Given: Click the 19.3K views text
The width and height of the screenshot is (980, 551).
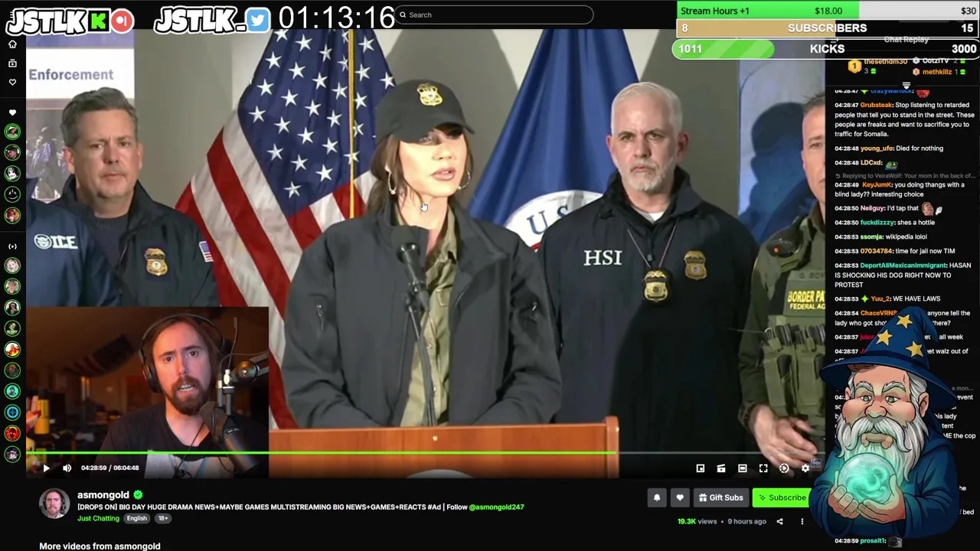Looking at the screenshot, I should [x=697, y=522].
